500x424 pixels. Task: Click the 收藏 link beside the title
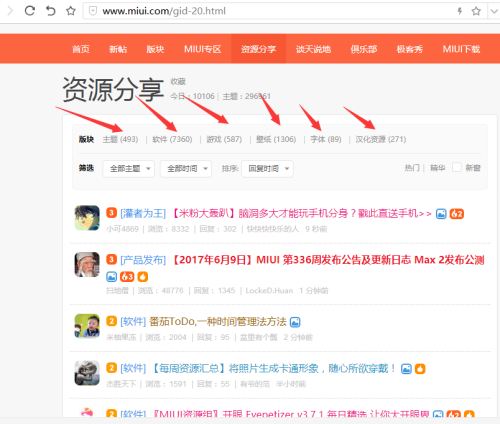click(x=178, y=81)
